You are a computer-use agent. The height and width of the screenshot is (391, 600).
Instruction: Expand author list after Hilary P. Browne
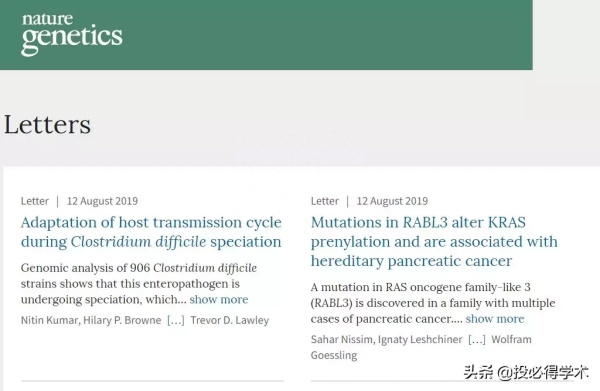[176, 320]
